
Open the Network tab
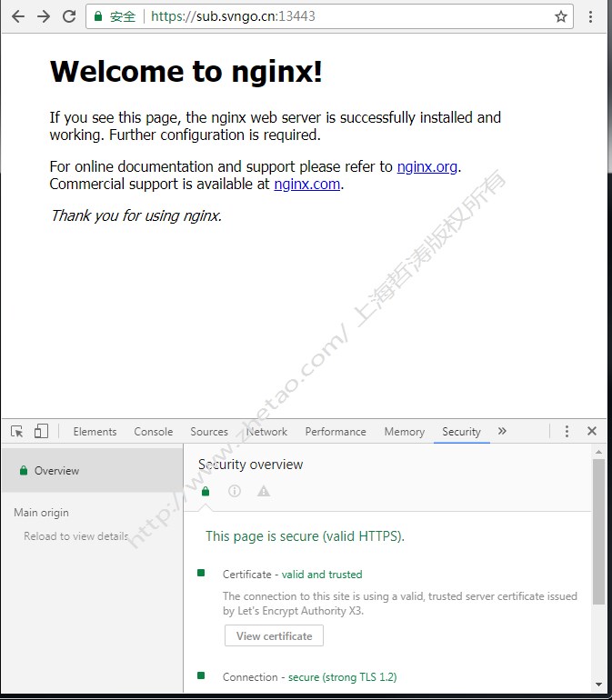click(x=266, y=432)
